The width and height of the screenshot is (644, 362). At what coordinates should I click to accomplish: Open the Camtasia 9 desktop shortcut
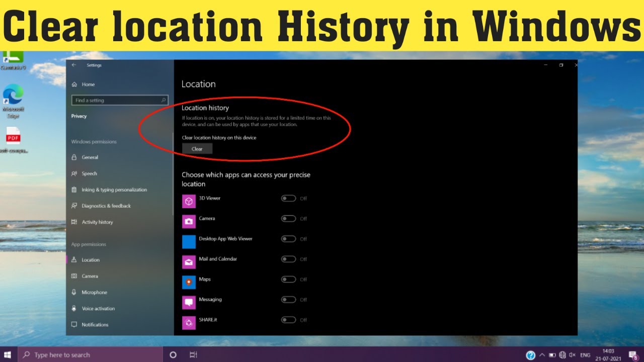[13, 60]
